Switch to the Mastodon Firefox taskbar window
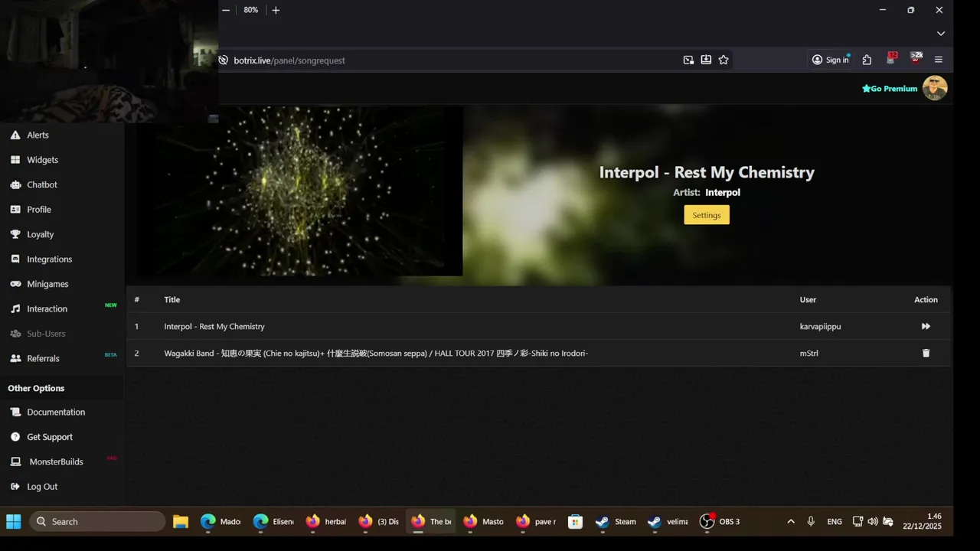 484,521
